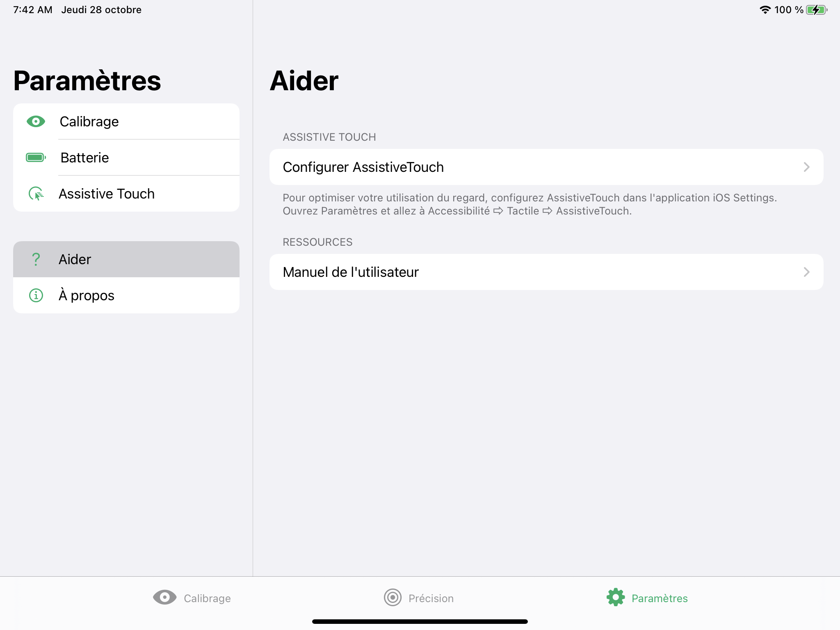Switch to the Paramètres tab label
The height and width of the screenshot is (630, 840).
click(660, 598)
